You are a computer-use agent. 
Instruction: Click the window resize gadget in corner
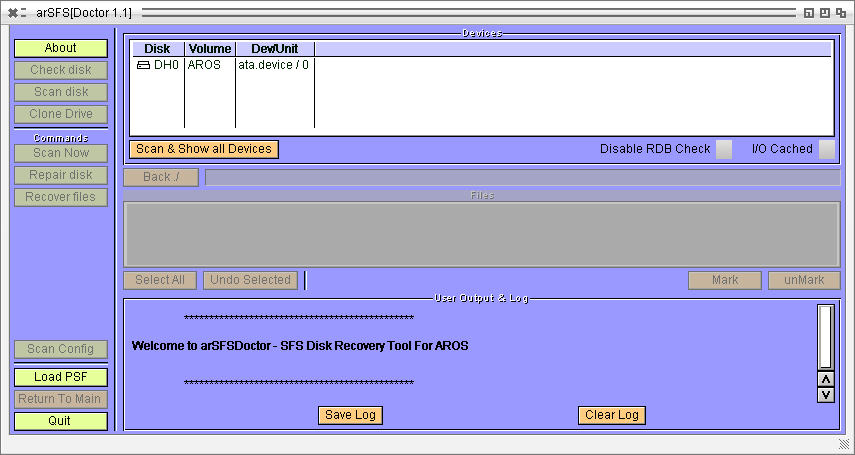(x=844, y=443)
